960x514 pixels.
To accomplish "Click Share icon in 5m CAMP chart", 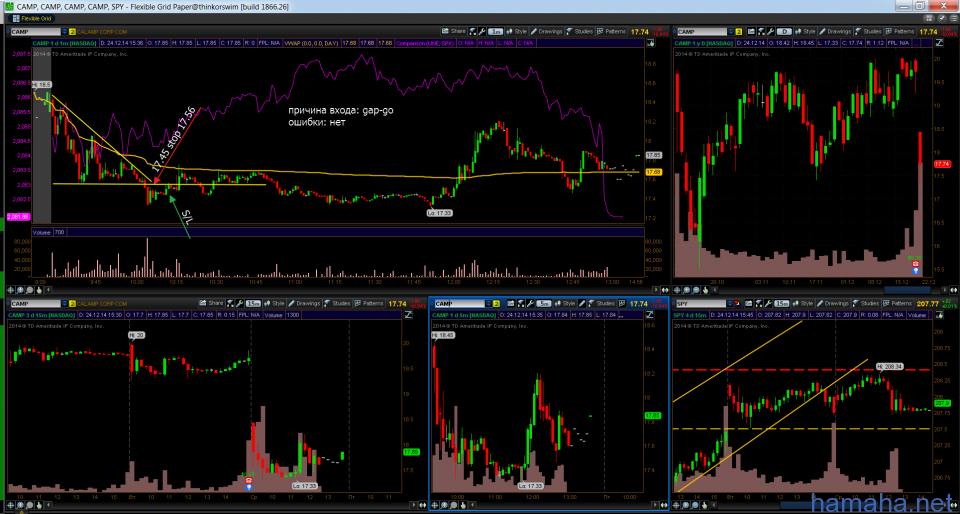I will [511, 304].
